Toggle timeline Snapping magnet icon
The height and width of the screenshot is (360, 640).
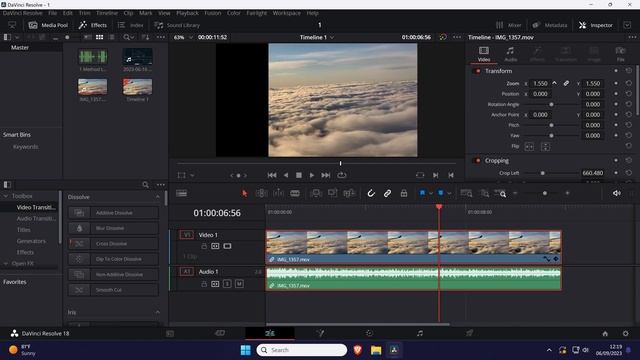pos(371,193)
